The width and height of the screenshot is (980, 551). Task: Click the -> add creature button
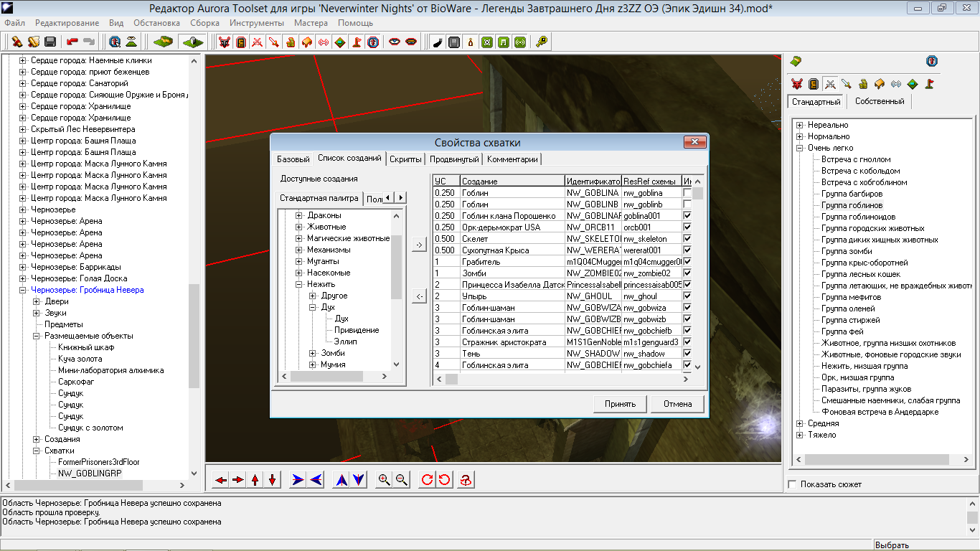pyautogui.click(x=419, y=245)
